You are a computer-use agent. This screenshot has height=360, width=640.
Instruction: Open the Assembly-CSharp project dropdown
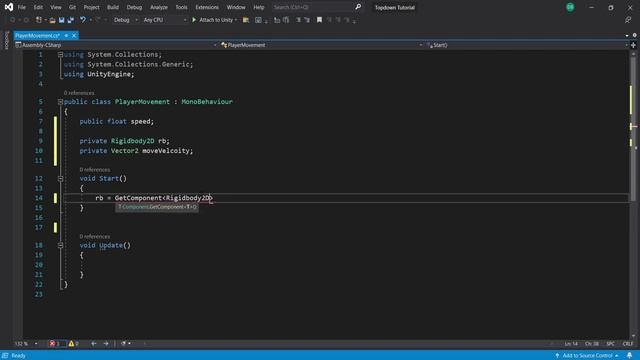[x=116, y=45]
